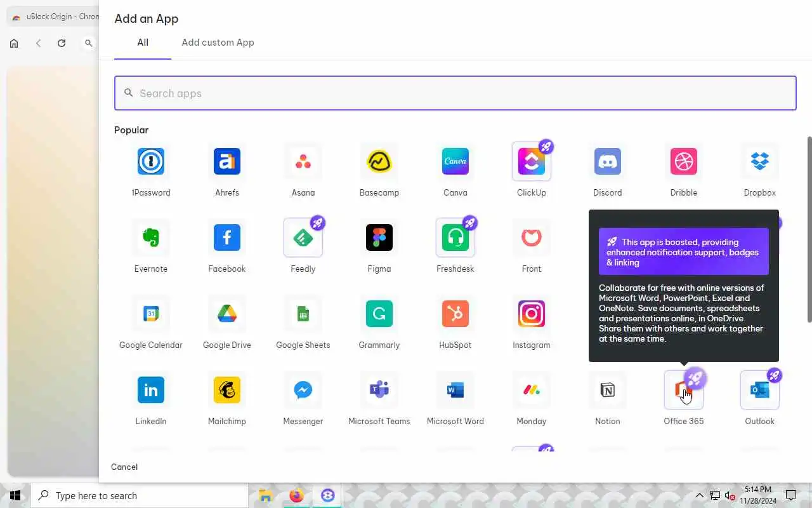This screenshot has width=812, height=508.
Task: Open the Windows Start menu
Action: [15, 495]
